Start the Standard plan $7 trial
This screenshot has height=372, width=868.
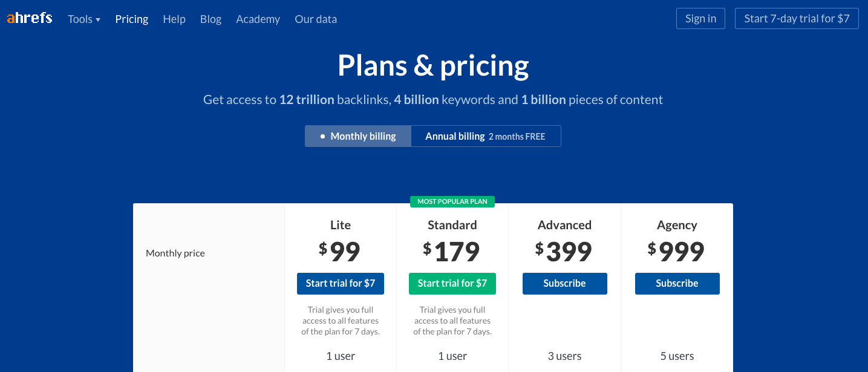[x=452, y=284]
